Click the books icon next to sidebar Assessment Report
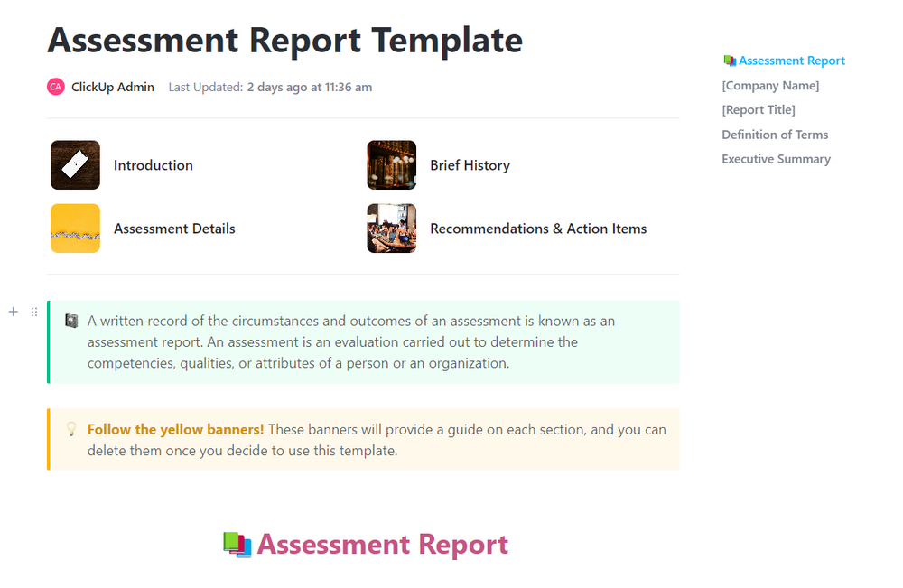The width and height of the screenshot is (903, 588). click(729, 60)
